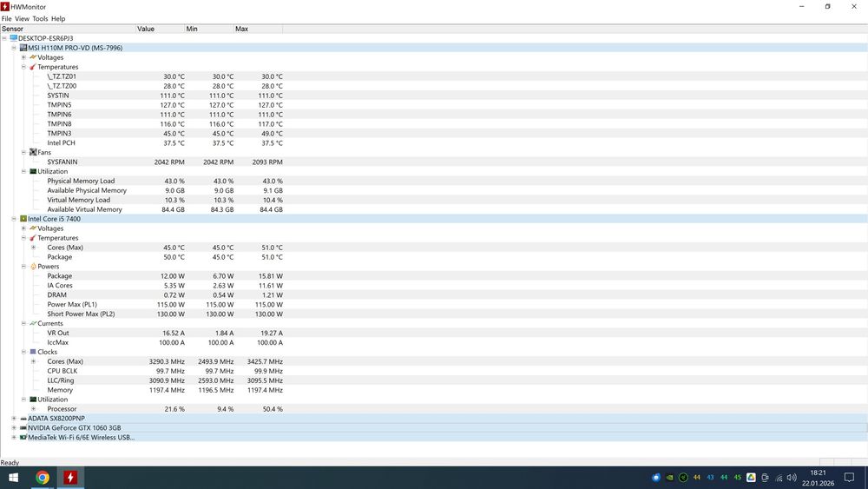Click the Voltages icon under Intel Core i5 7400
The image size is (868, 489).
(33, 228)
